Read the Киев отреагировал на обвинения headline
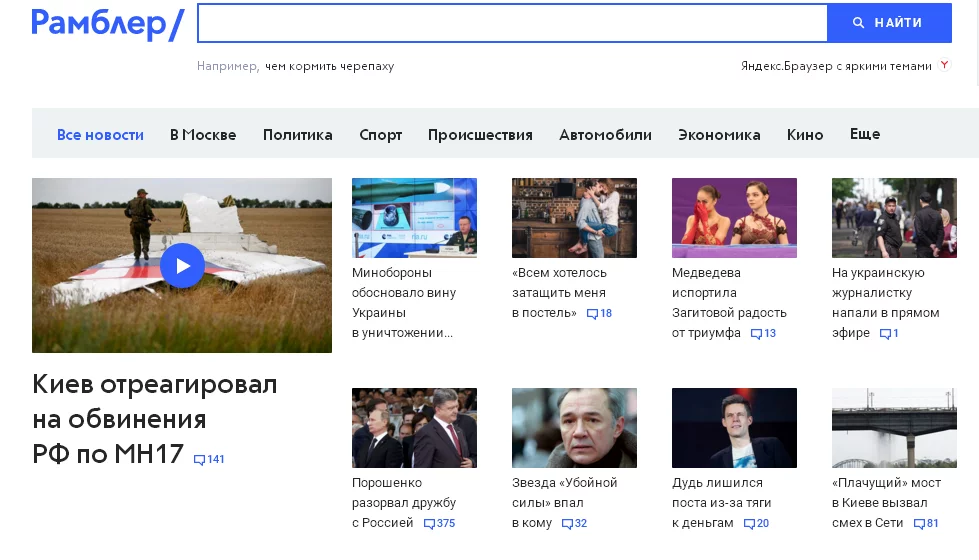The height and width of the screenshot is (560, 979). [x=155, y=420]
